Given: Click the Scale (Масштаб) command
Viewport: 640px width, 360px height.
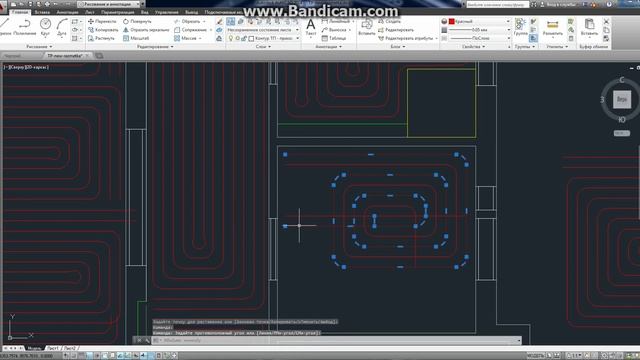Looking at the screenshot, I should coord(136,38).
